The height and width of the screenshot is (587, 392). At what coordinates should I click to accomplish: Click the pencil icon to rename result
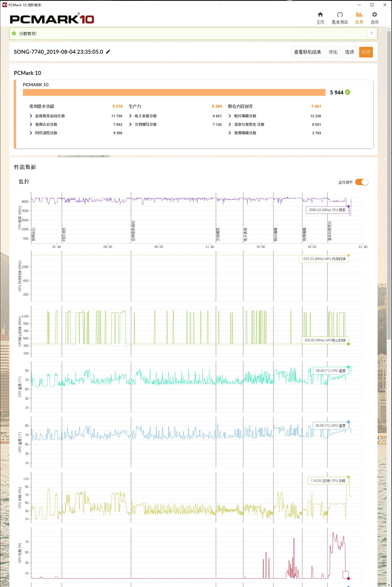click(x=108, y=52)
